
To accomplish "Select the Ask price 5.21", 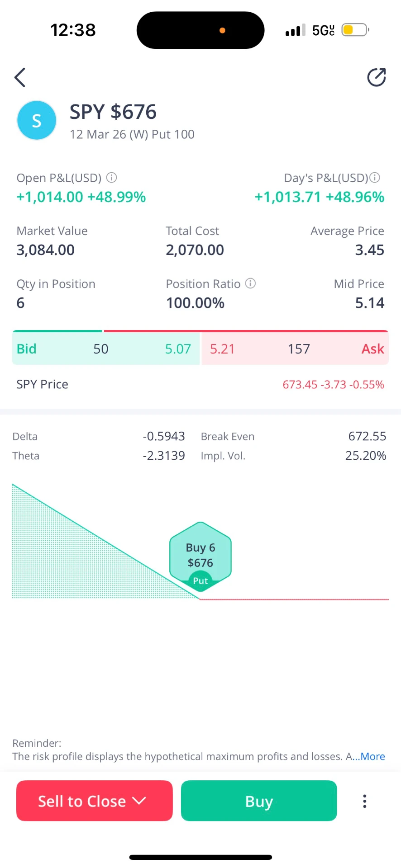I will click(x=222, y=349).
